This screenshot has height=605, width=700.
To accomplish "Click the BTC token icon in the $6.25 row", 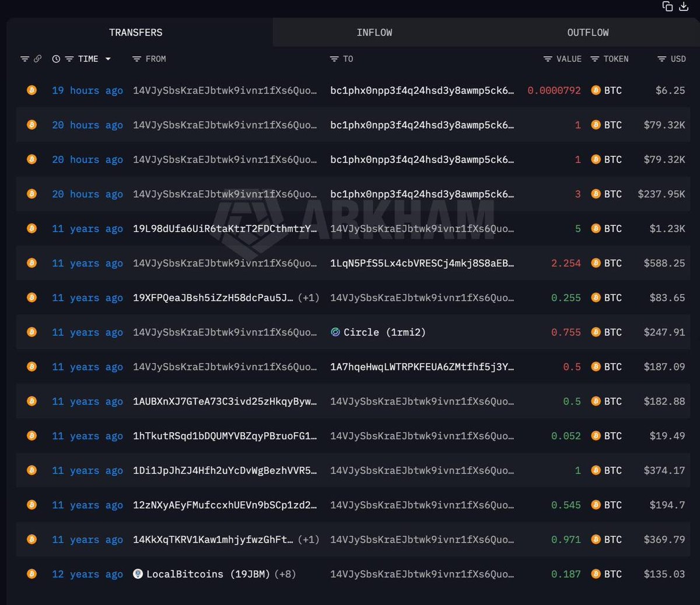I will pos(596,90).
